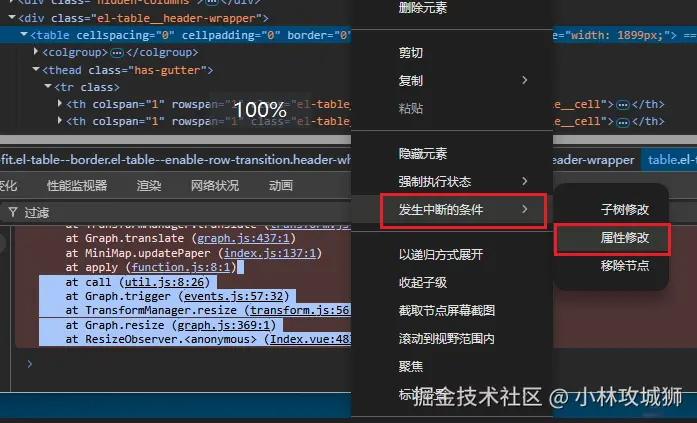Click ellipsis badge in second th row
This screenshot has height=423, width=697.
coord(623,122)
